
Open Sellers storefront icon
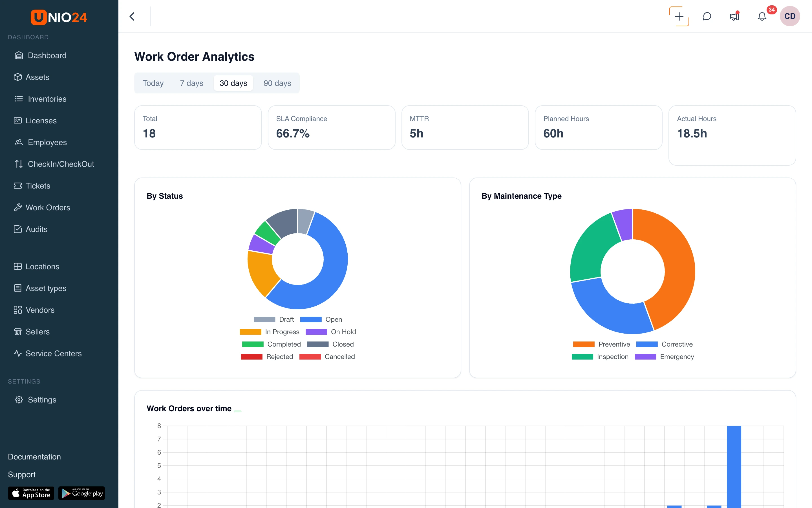18,332
